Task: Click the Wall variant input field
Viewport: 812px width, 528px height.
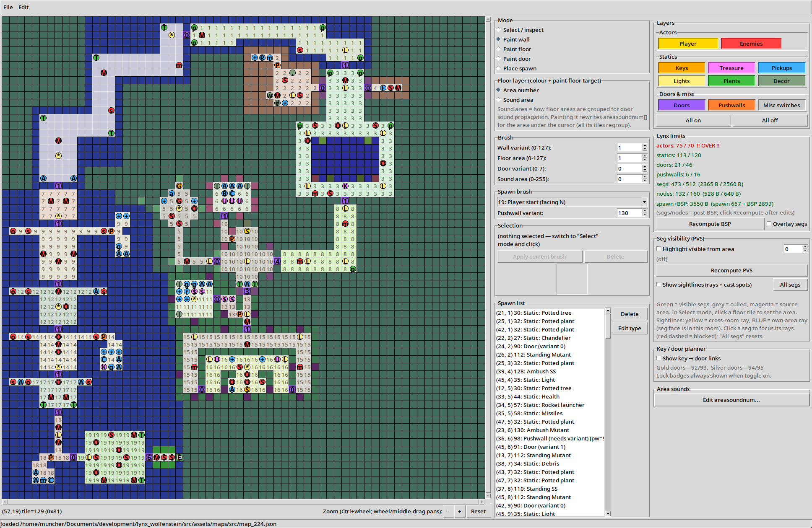Action: [629, 148]
